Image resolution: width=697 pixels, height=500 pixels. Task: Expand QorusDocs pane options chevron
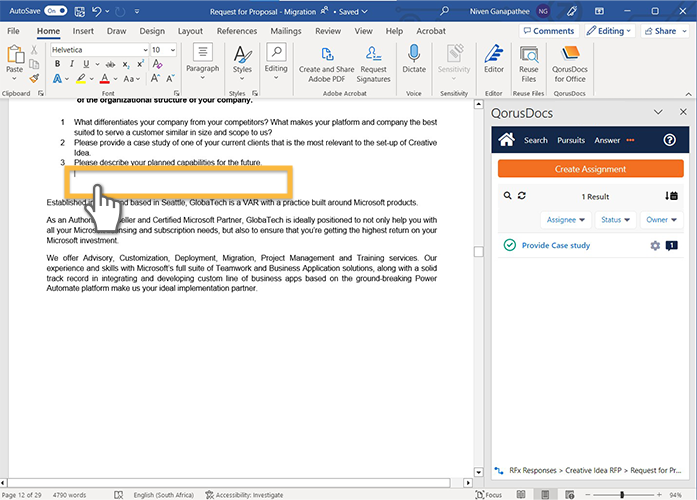click(658, 112)
